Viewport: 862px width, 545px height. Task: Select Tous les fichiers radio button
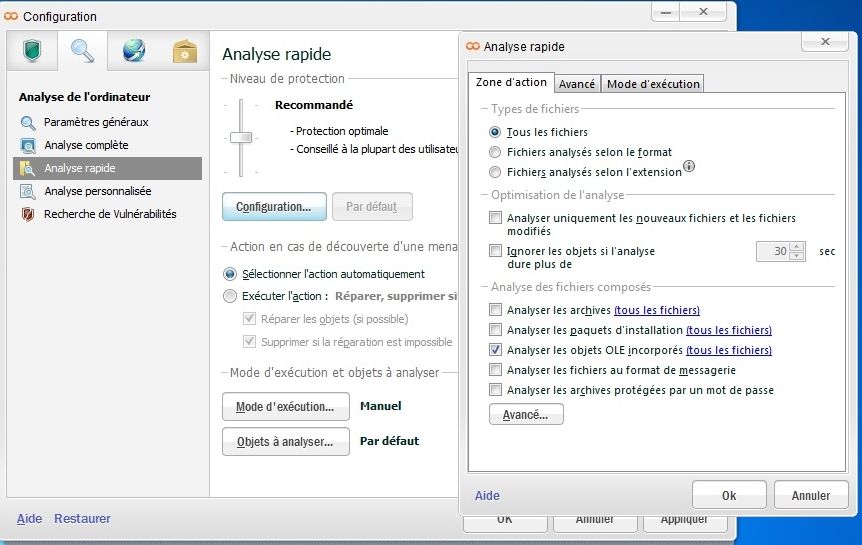pyautogui.click(x=495, y=132)
